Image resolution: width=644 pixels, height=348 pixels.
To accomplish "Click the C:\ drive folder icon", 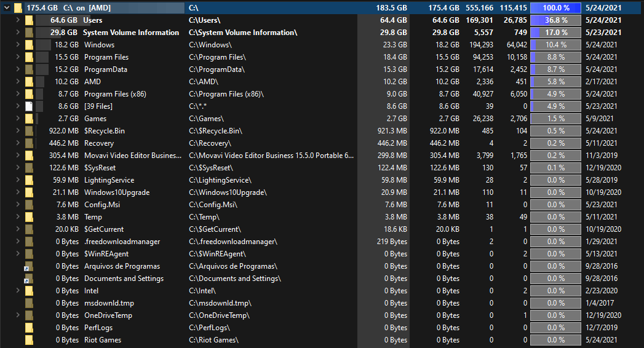I will click(x=18, y=8).
